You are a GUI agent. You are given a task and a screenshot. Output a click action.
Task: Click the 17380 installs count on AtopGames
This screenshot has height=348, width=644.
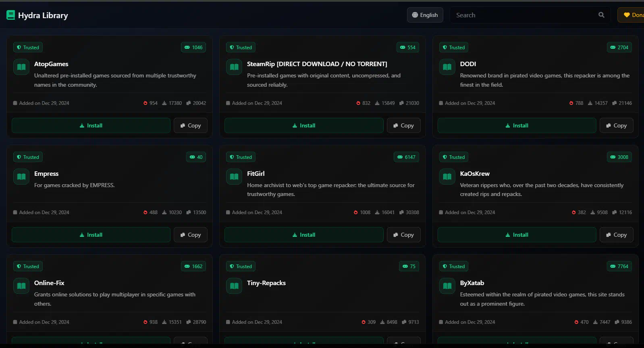pos(172,103)
